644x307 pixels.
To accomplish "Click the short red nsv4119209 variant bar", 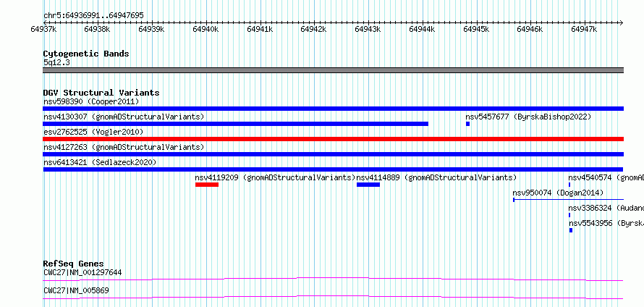I will [207, 185].
